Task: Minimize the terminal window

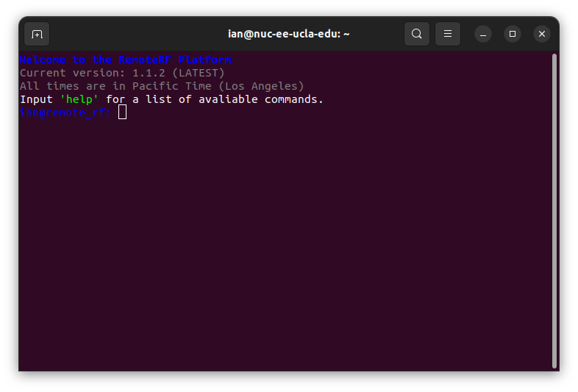Action: [482, 34]
